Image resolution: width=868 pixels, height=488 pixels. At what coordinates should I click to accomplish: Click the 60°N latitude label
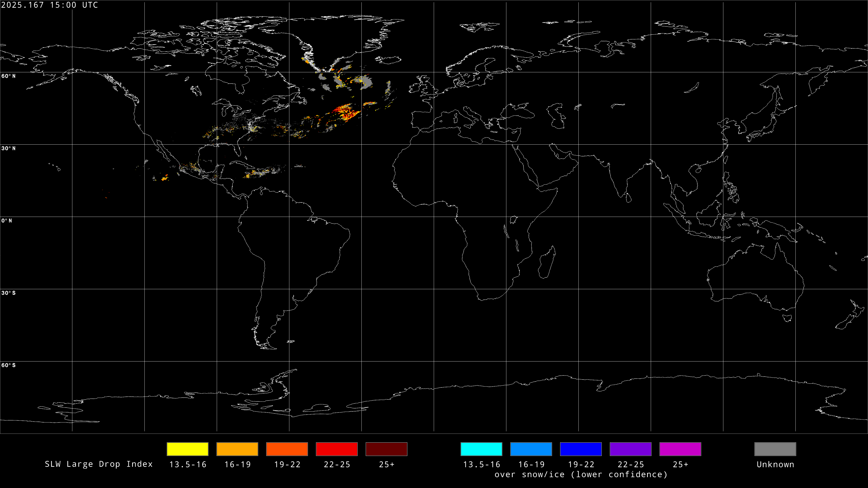click(x=8, y=76)
